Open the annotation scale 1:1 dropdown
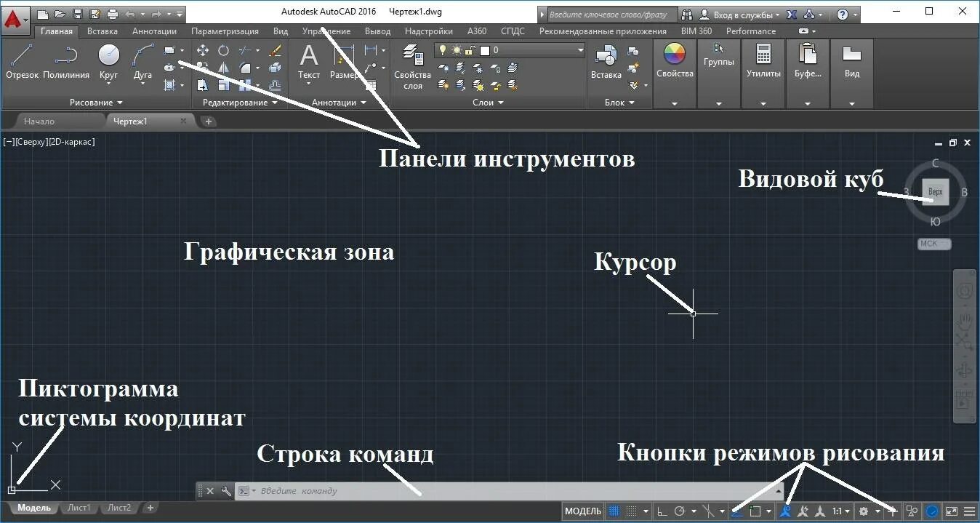Image resolution: width=980 pixels, height=523 pixels. 842,511
